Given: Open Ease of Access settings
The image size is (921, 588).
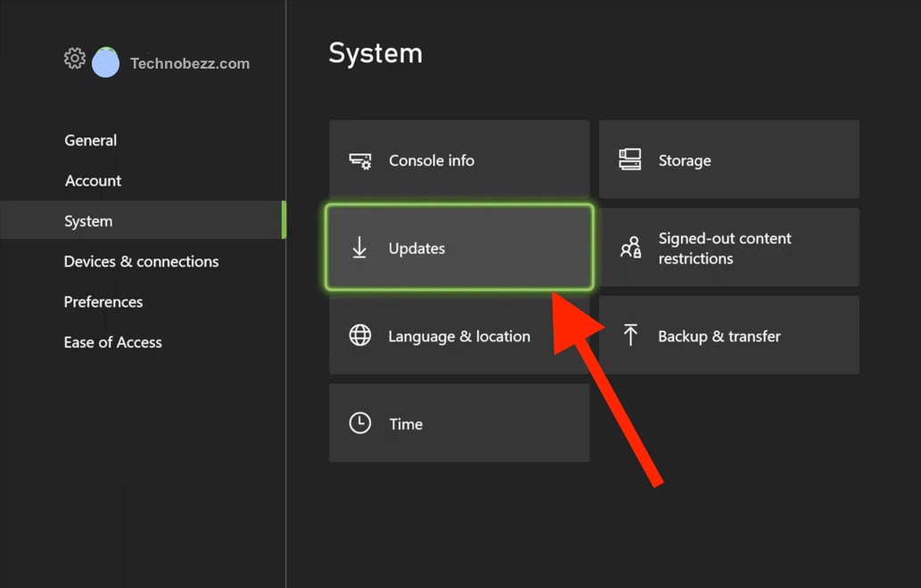Looking at the screenshot, I should click(x=113, y=342).
